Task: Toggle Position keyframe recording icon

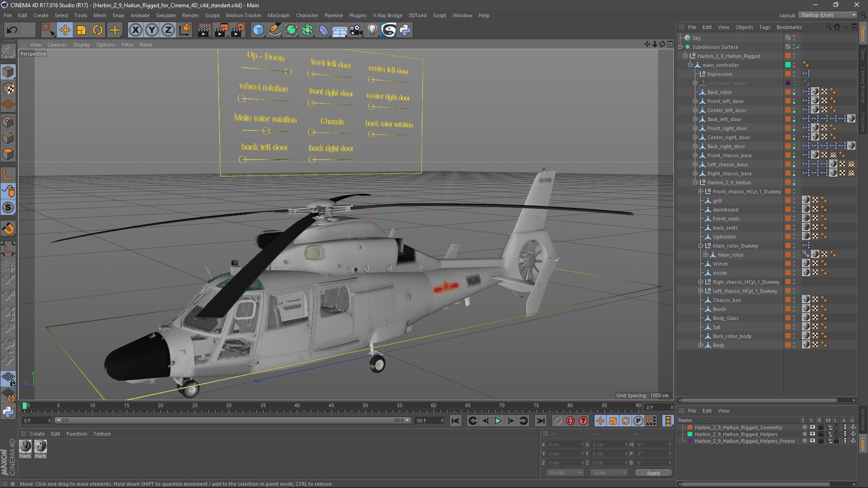Action: tap(600, 421)
